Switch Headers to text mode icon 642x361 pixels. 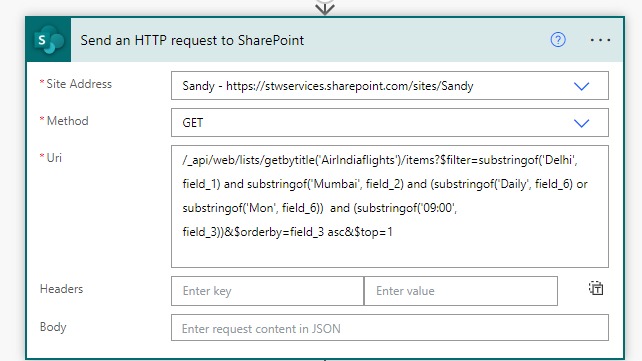point(596,288)
